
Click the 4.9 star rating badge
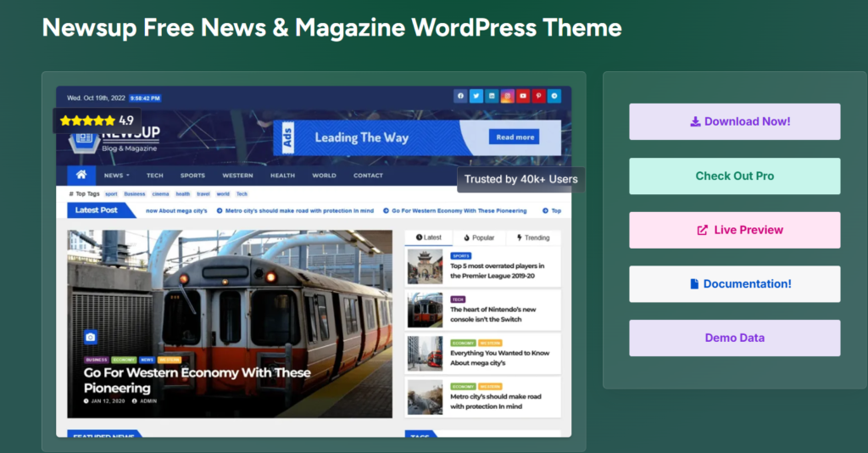click(97, 120)
